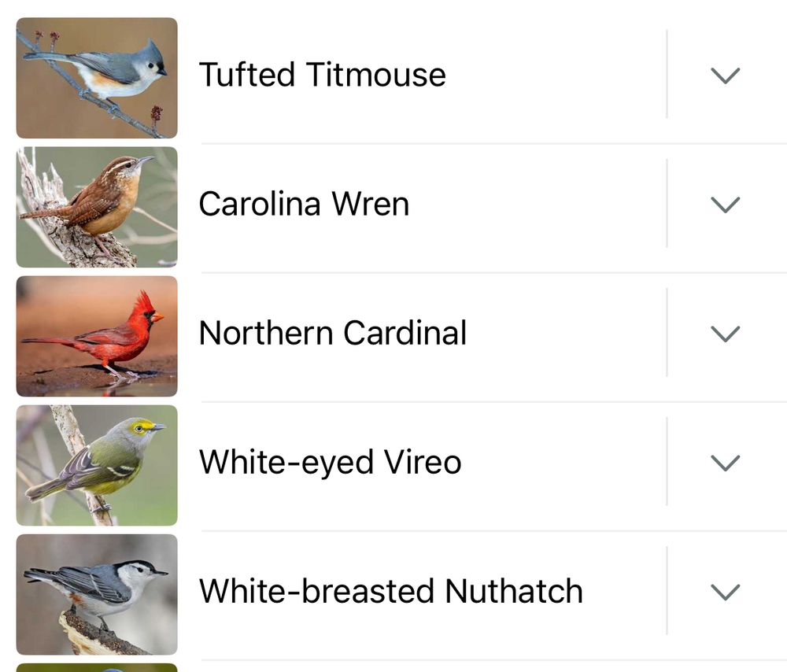Open the partially visible bird thumbnail at bottom

pyautogui.click(x=97, y=667)
